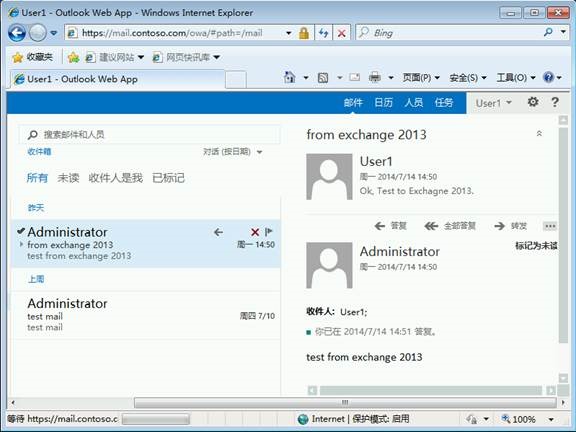Click the read mail envelope icon
Viewport: 576px width, 432px height.
(x=354, y=78)
